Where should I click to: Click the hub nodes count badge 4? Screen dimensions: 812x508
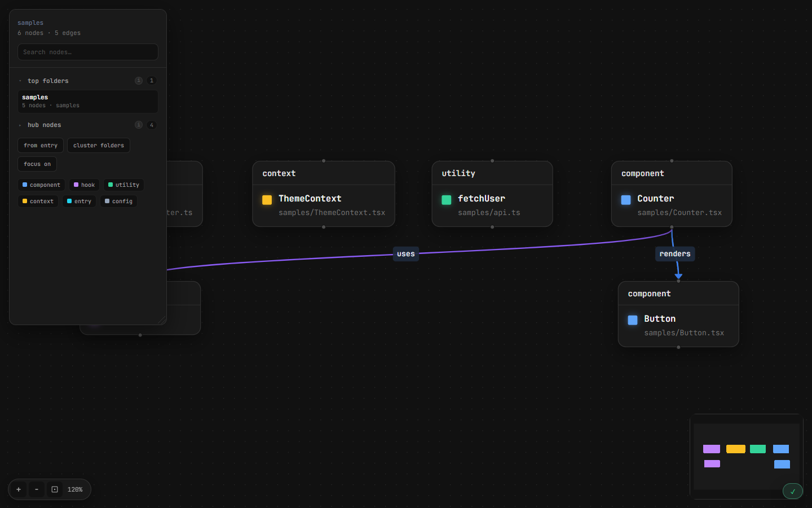(x=151, y=125)
